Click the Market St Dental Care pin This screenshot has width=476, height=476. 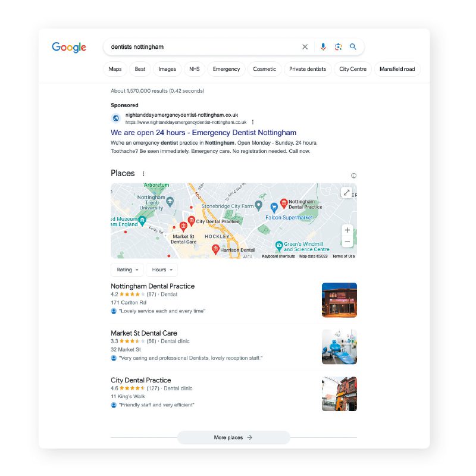pyautogui.click(x=183, y=227)
